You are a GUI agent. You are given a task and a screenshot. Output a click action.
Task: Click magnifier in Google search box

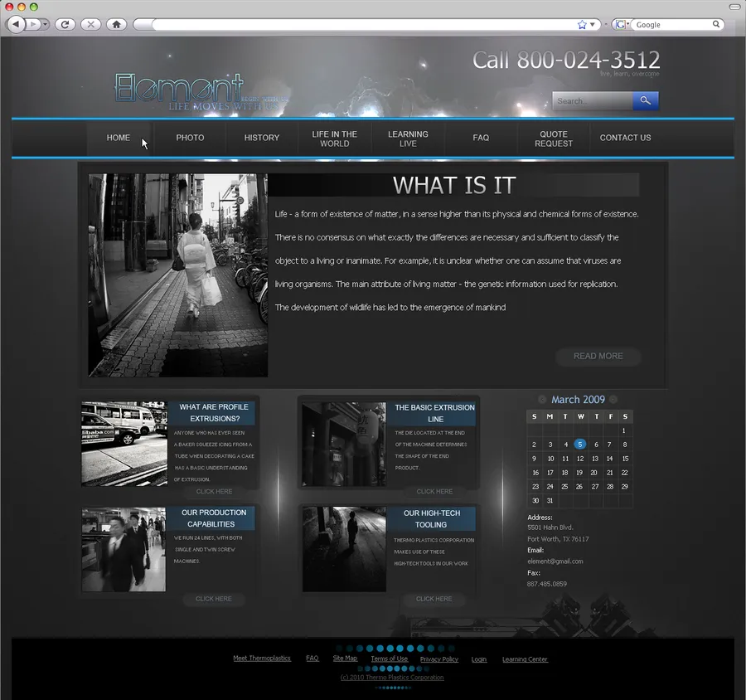tap(717, 25)
